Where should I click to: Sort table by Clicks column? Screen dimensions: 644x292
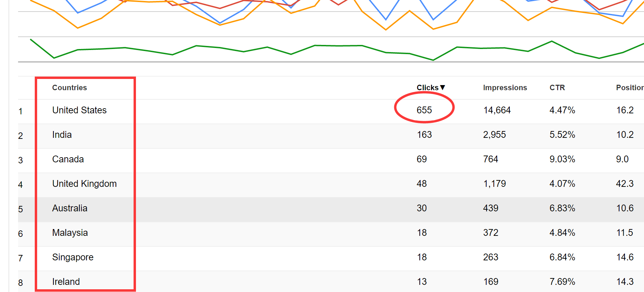[428, 88]
